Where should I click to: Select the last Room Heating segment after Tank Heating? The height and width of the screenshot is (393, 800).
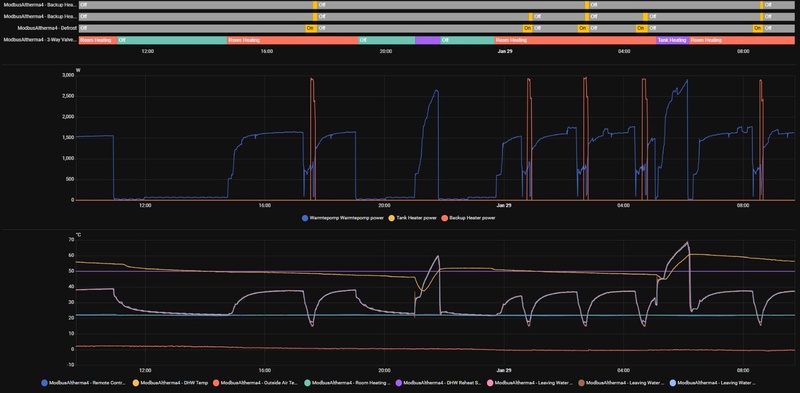point(742,40)
